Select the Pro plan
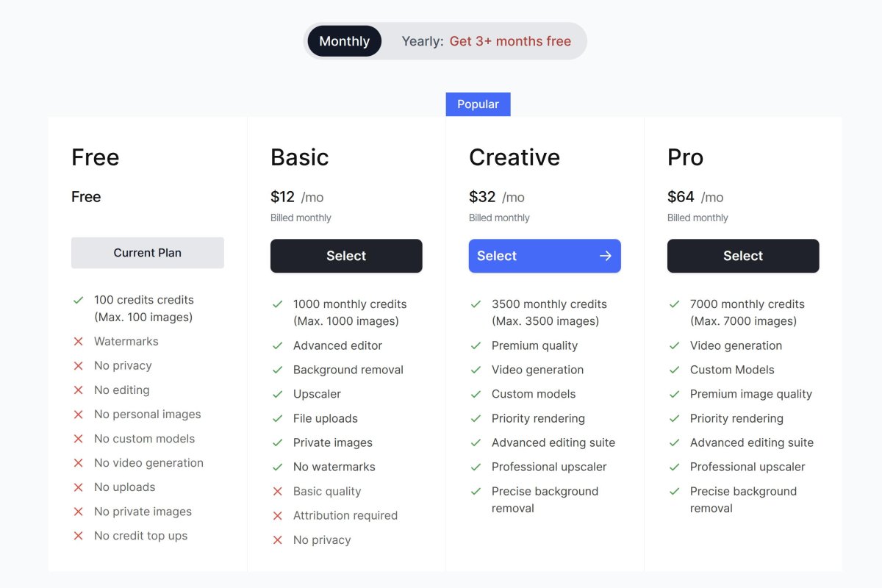This screenshot has height=588, width=882. click(x=743, y=256)
